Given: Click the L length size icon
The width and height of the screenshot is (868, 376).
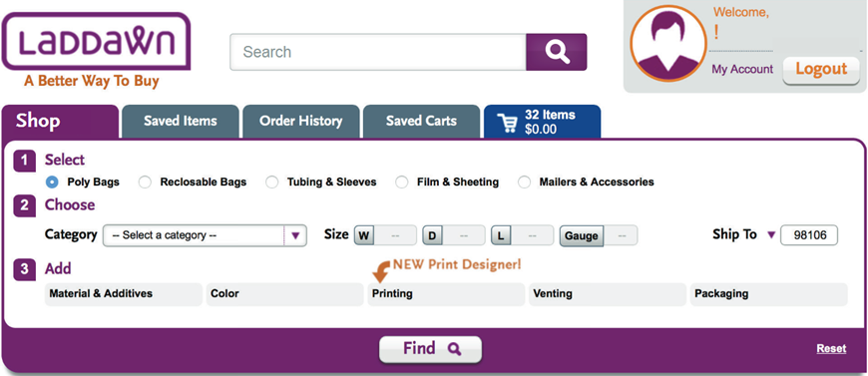Looking at the screenshot, I should [501, 235].
